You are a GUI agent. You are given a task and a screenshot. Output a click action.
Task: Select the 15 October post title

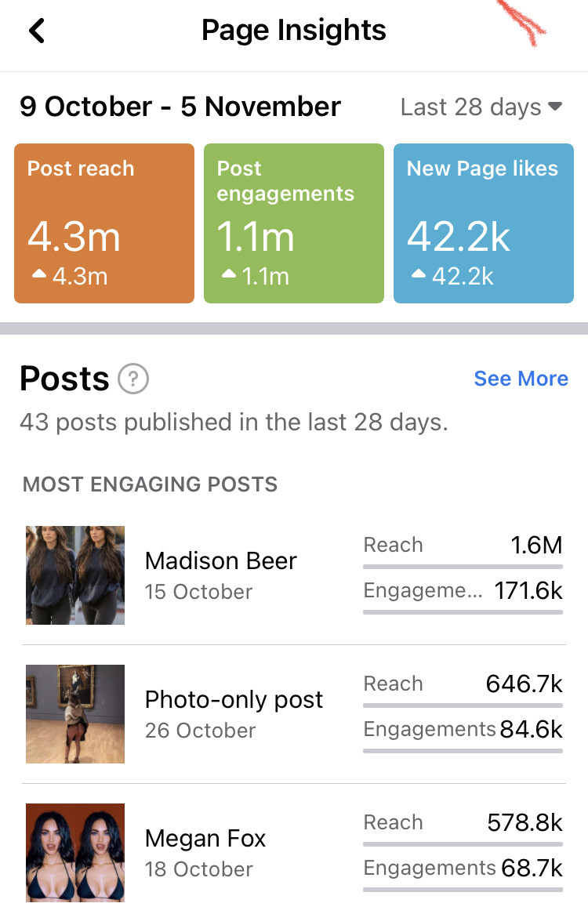[x=221, y=561]
